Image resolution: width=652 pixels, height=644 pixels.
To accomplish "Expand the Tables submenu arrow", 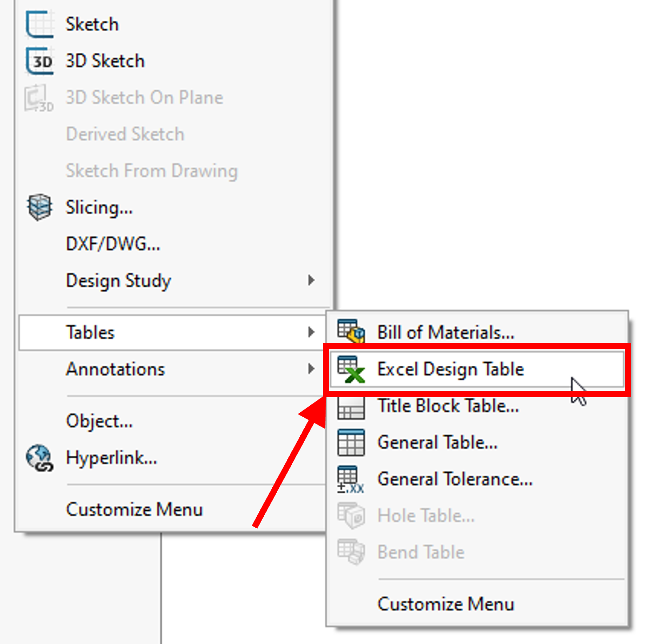I will 311,332.
